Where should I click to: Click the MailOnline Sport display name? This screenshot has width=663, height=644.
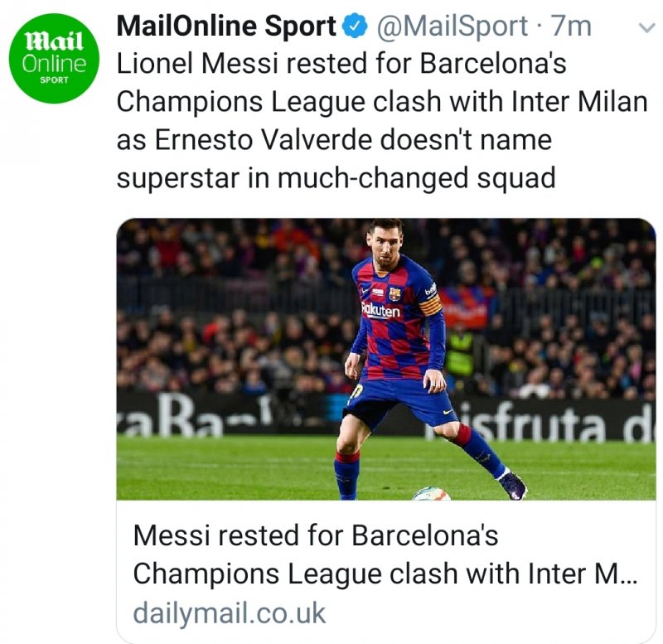click(226, 27)
